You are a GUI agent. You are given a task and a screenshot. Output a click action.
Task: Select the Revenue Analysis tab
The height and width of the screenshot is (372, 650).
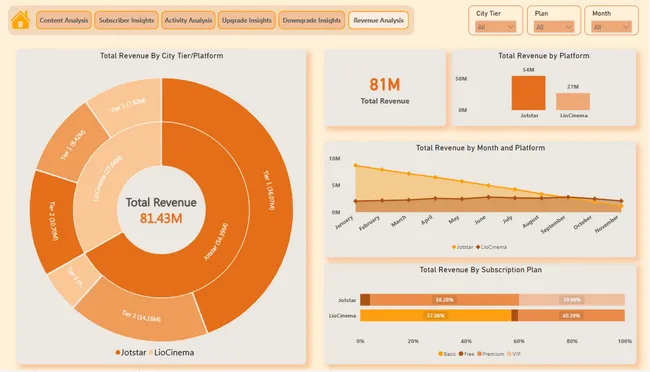[378, 20]
